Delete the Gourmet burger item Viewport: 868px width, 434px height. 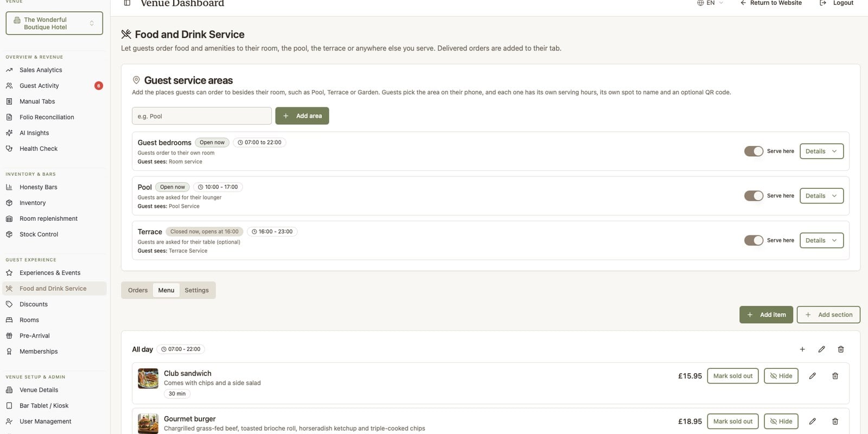(x=835, y=422)
